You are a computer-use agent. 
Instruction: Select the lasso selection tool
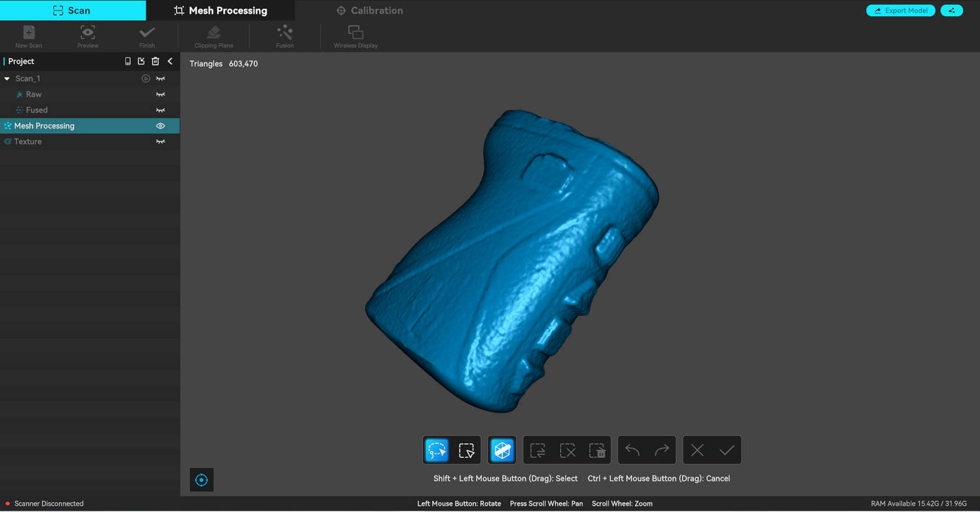point(436,450)
